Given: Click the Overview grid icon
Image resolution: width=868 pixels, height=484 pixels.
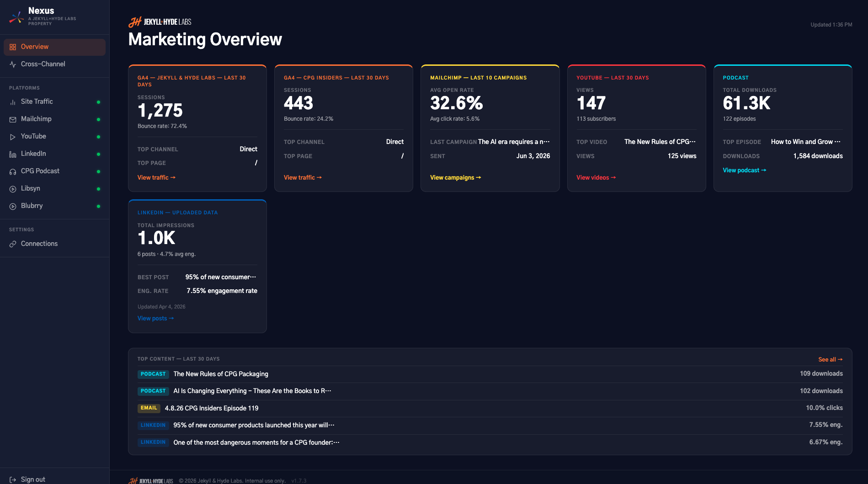Looking at the screenshot, I should click(13, 47).
